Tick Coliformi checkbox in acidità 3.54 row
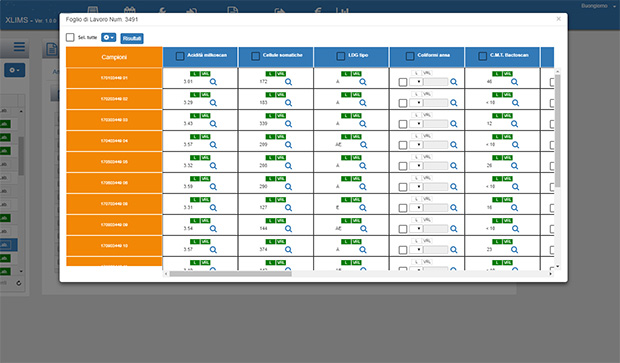Screen dimensions: 620x363 pos(403,229)
